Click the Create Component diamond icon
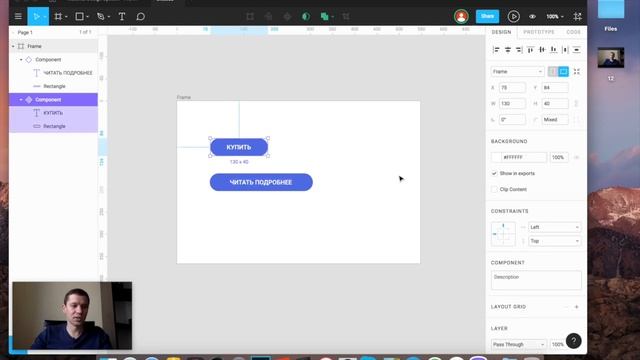Viewport: 640px width, 360px height. tap(287, 16)
